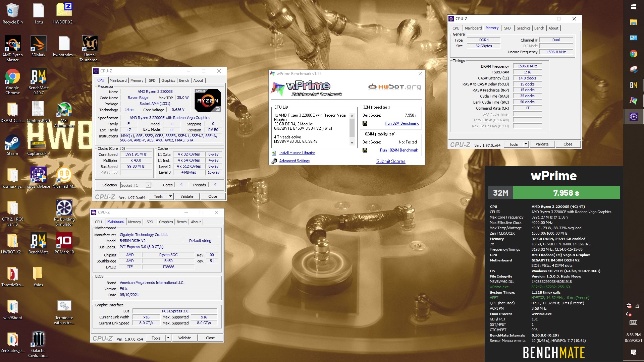This screenshot has width=644, height=362.
Task: Click Submit Scores link in wPrime
Action: point(391,161)
